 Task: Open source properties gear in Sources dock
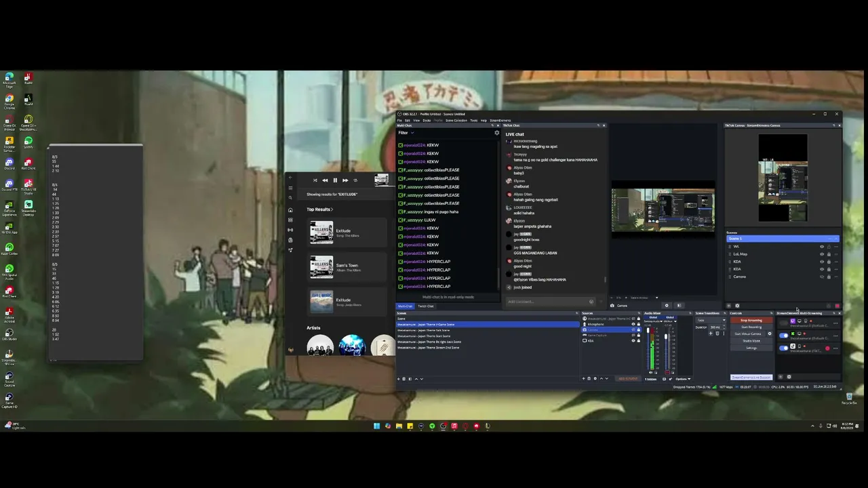(595, 379)
